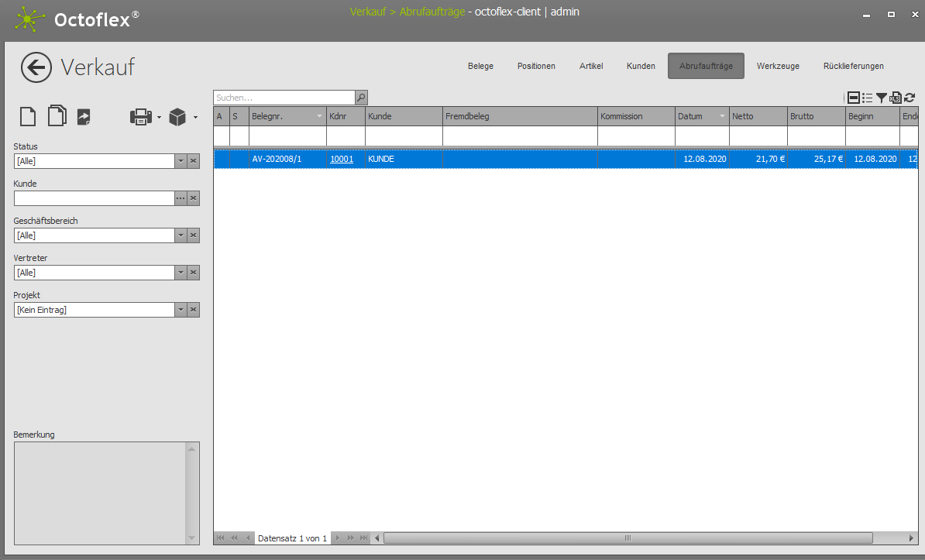This screenshot has width=925, height=560.
Task: Open the Rücklieferungen tab
Action: tap(853, 66)
